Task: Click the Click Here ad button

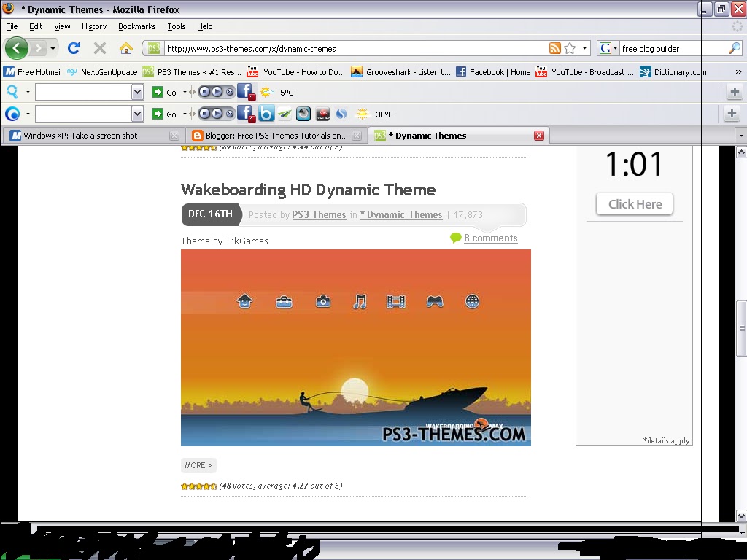Action: (x=635, y=204)
